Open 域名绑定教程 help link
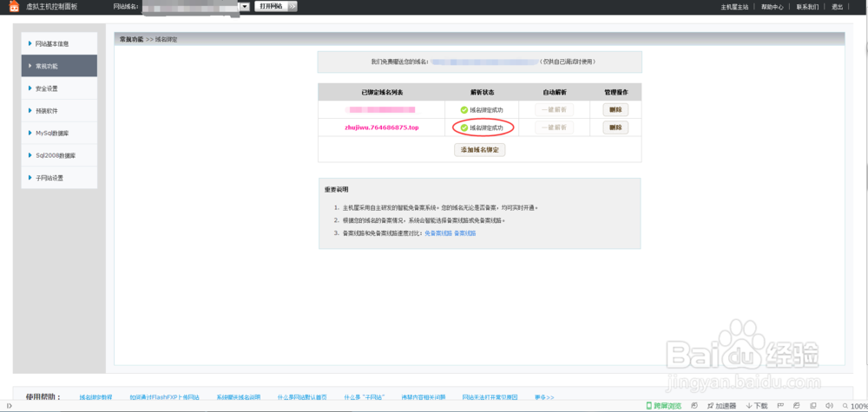Screen dimensions: 868x412 pos(95,397)
